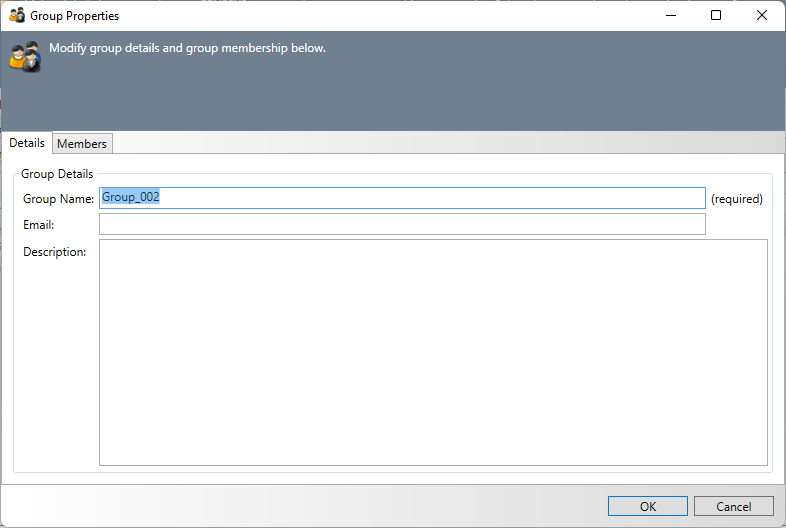Image resolution: width=786 pixels, height=528 pixels.
Task: Minimize the Group Properties window
Action: 670,16
